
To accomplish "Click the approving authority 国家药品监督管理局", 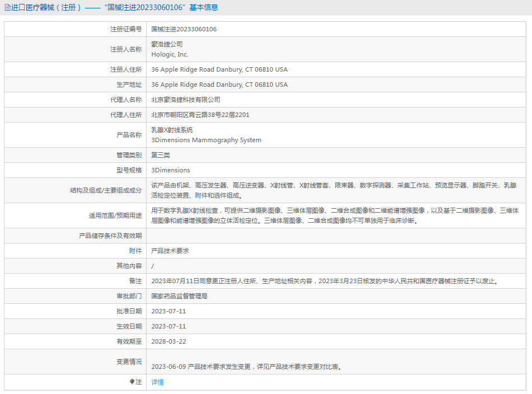I will click(x=180, y=296).
